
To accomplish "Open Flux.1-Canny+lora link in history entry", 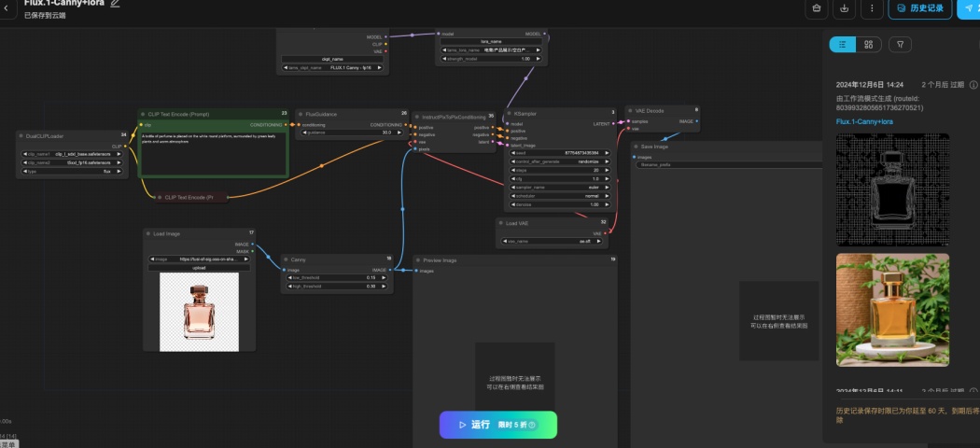I will [x=863, y=122].
